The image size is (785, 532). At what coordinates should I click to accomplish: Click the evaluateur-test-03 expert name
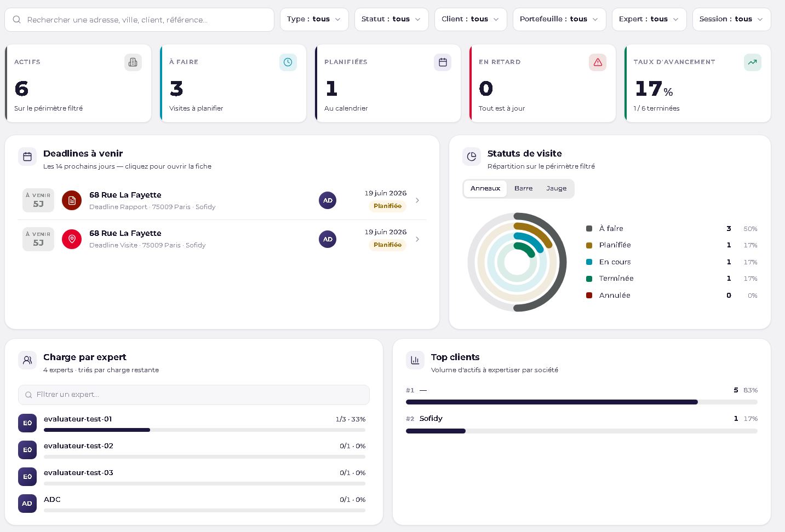(x=78, y=473)
